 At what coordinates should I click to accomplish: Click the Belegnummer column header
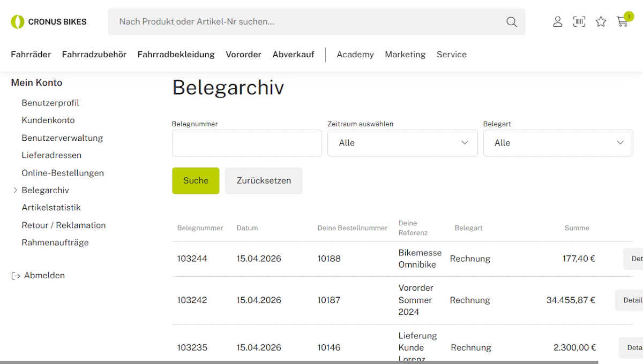[200, 228]
